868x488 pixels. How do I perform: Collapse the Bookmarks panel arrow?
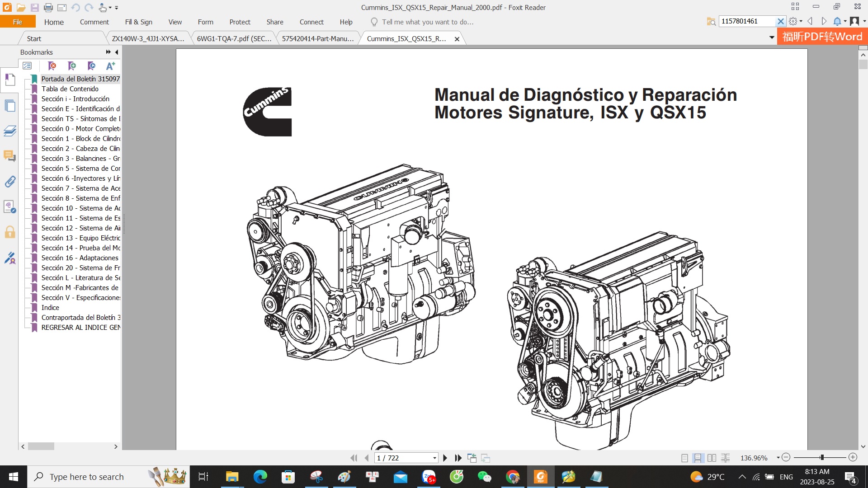pyautogui.click(x=117, y=52)
